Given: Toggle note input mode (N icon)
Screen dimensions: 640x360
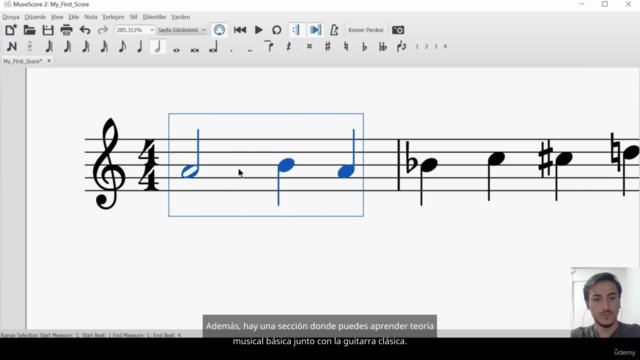Looking at the screenshot, I should tap(12, 47).
